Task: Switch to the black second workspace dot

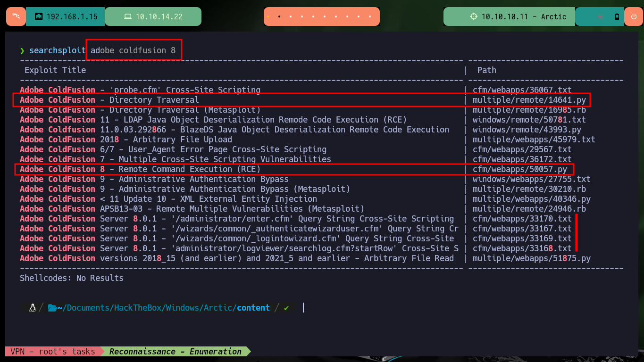Action: tap(279, 16)
